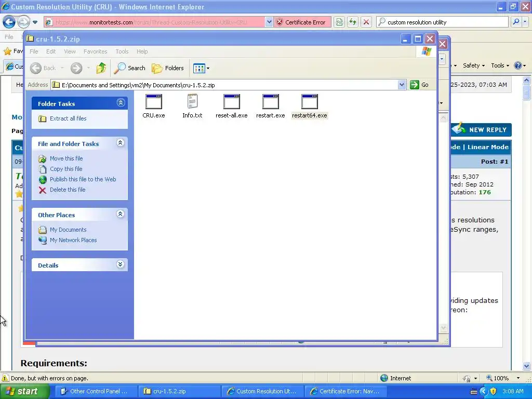The image size is (532, 399).
Task: Open the Favorites menu in zip window
Action: coord(96,51)
